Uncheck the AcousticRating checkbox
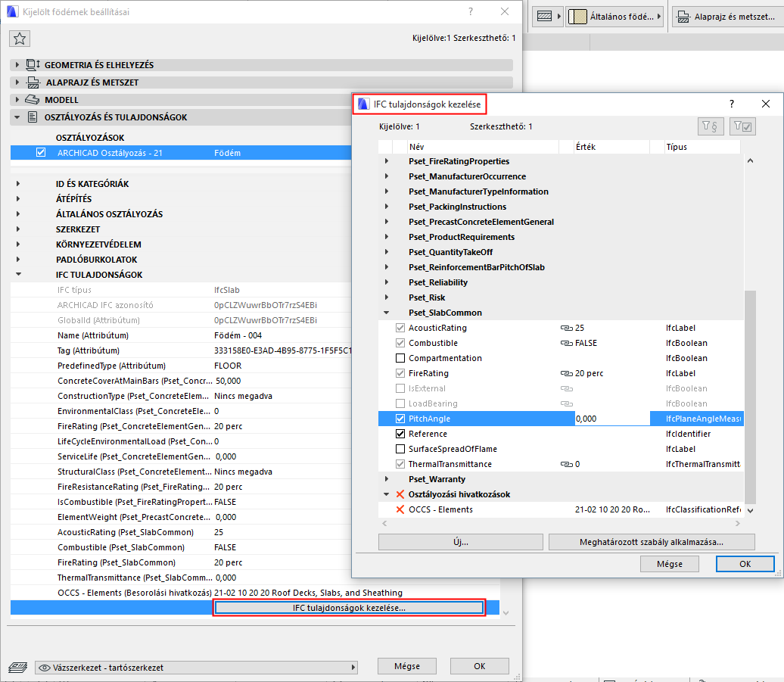Image resolution: width=784 pixels, height=682 pixels. point(400,328)
